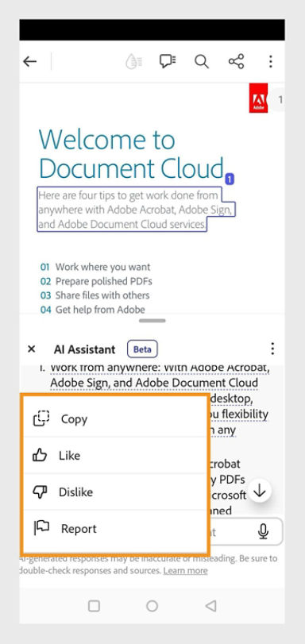This screenshot has width=305, height=644.
Task: Choose Report from the context menu
Action: coord(114,529)
